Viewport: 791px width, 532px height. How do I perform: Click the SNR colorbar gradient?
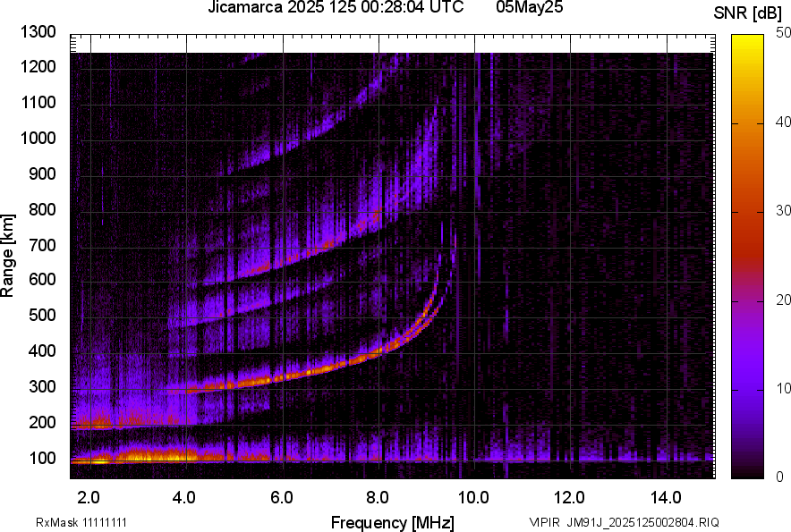tap(747, 257)
